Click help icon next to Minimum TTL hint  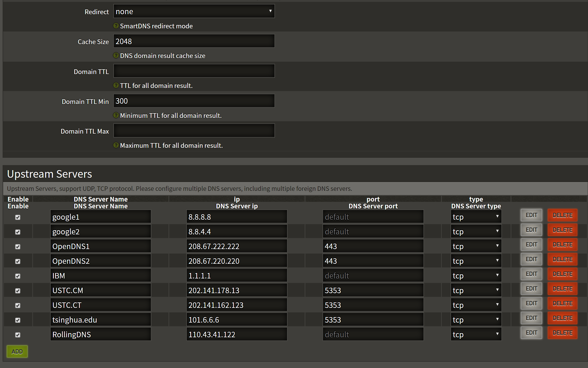click(116, 115)
